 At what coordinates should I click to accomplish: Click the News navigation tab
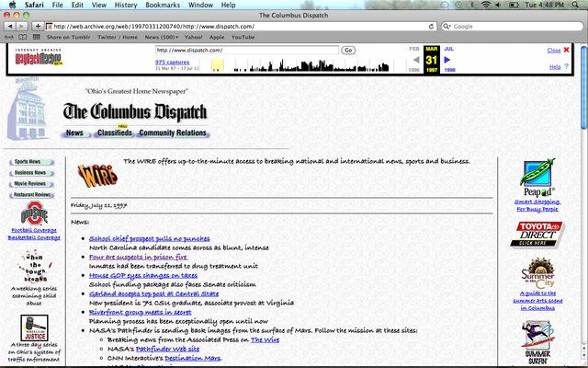(75, 132)
